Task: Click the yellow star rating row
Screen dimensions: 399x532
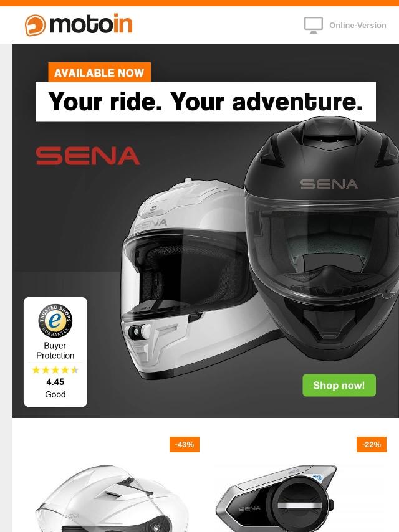Action: click(55, 369)
